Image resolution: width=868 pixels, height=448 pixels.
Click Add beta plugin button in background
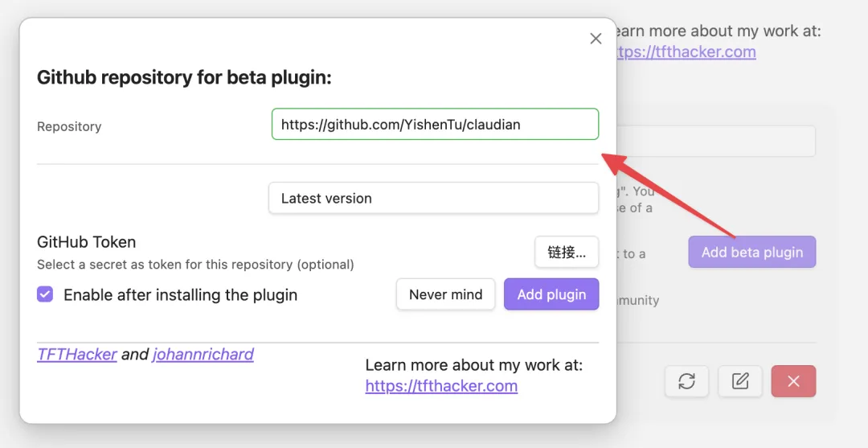(751, 252)
